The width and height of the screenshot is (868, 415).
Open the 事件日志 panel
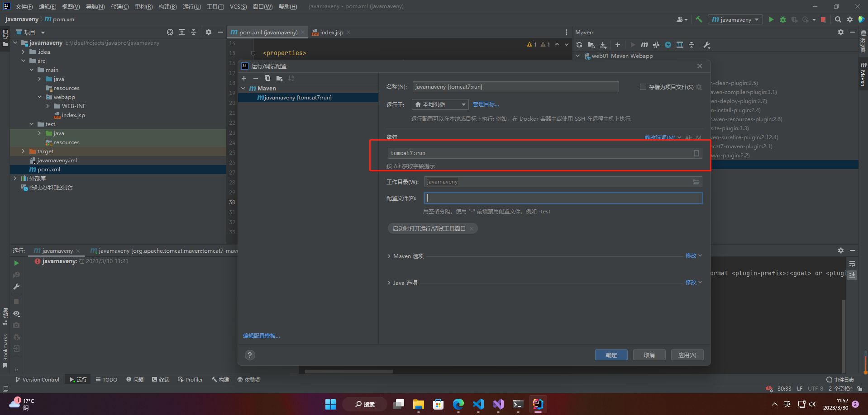coord(840,380)
